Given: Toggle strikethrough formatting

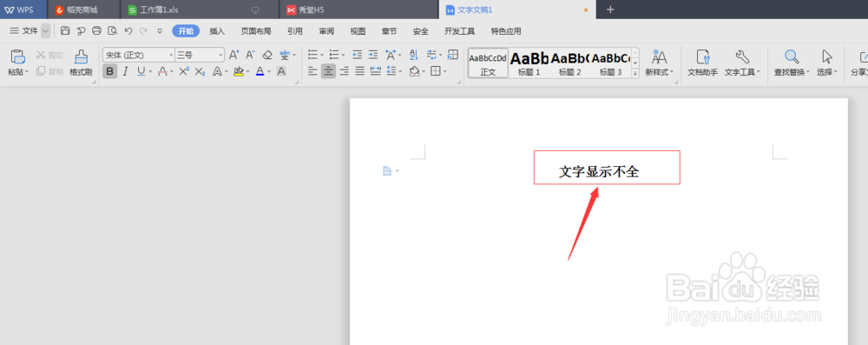Looking at the screenshot, I should (x=162, y=71).
